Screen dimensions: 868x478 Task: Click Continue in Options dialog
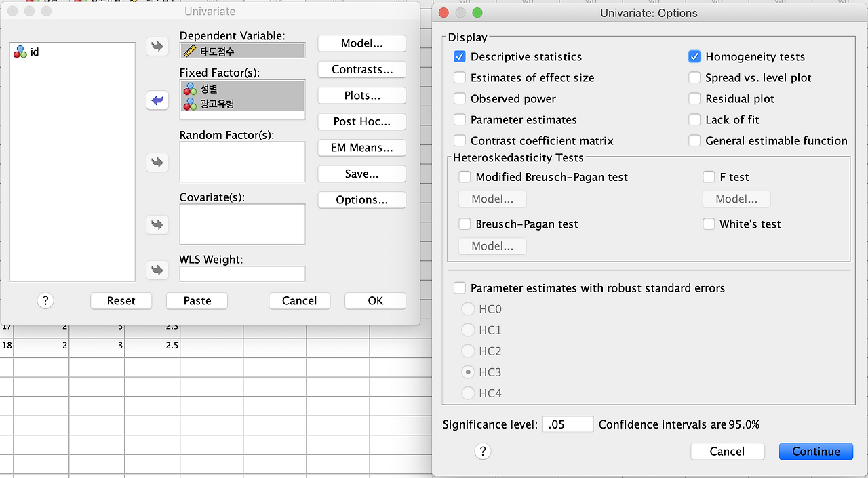[x=816, y=452]
